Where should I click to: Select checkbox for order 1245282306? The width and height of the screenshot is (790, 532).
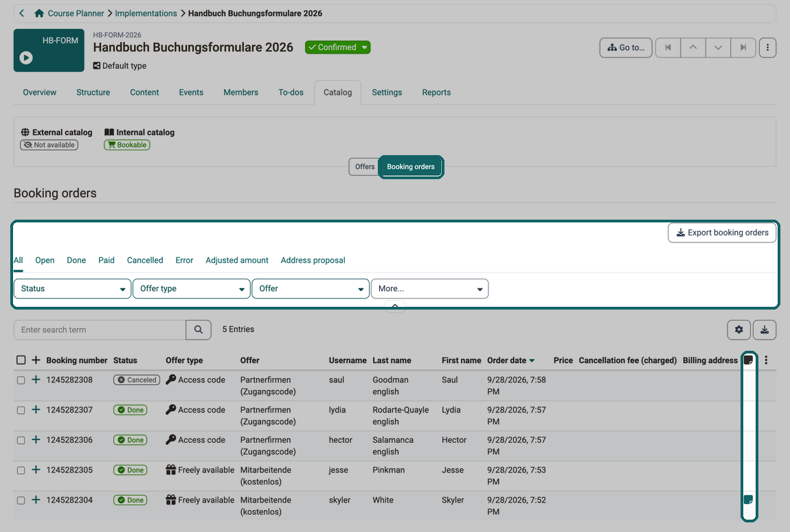21,441
